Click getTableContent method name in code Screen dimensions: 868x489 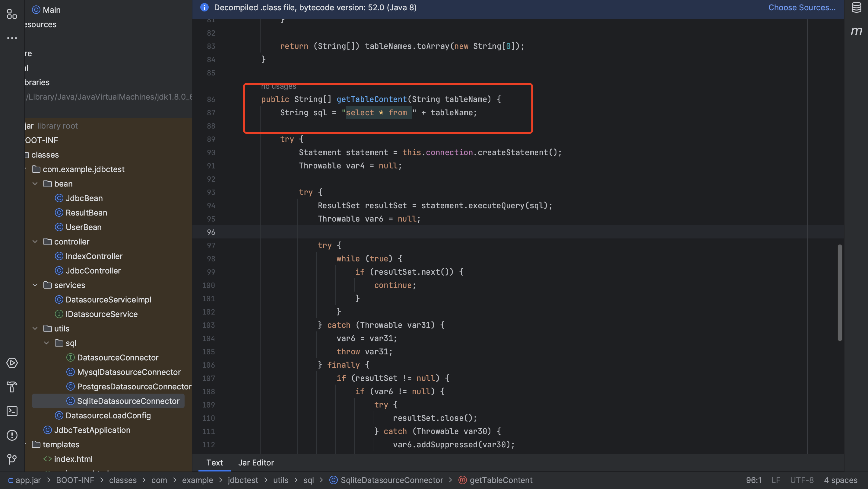371,99
